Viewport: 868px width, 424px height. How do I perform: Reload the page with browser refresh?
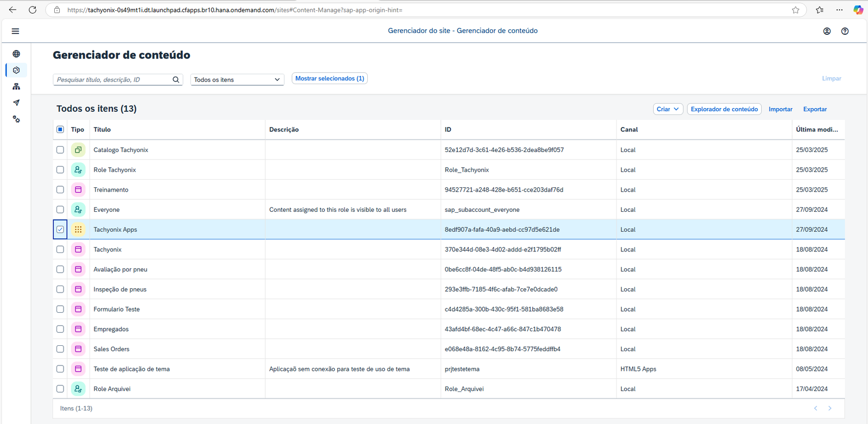pyautogui.click(x=33, y=10)
